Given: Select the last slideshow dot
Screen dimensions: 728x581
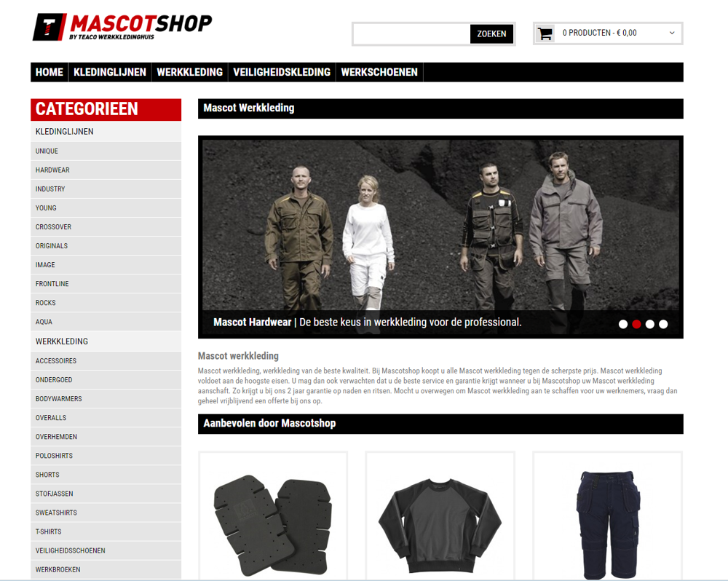Looking at the screenshot, I should point(663,324).
